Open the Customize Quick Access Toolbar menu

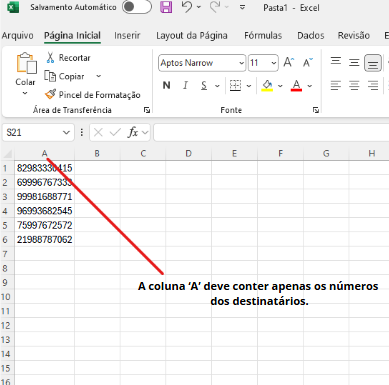tap(242, 7)
